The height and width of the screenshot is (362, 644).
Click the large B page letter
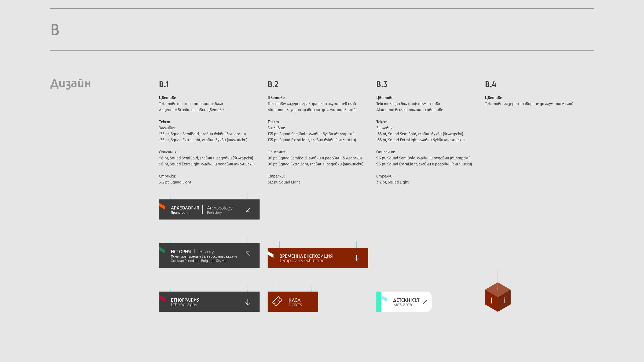click(x=55, y=29)
